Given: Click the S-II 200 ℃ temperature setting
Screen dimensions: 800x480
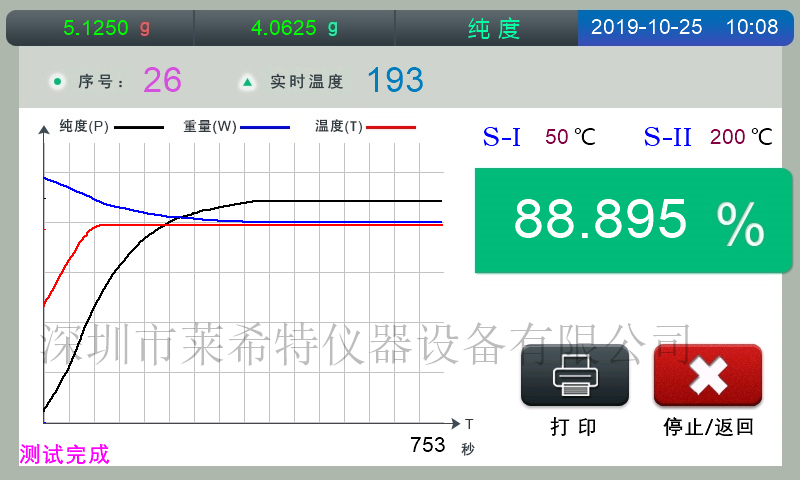Looking at the screenshot, I should [x=708, y=137].
